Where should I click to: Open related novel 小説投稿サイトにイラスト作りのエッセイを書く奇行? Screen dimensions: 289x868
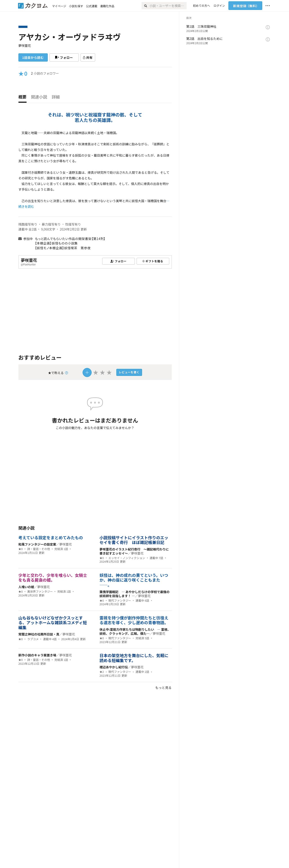tap(133, 540)
